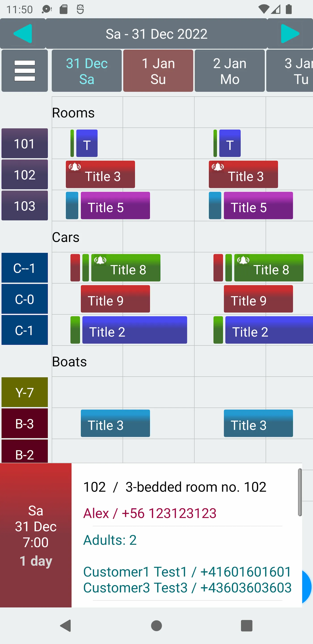
Task: Tap bell icon on first Title 8 booking
Action: tap(100, 260)
